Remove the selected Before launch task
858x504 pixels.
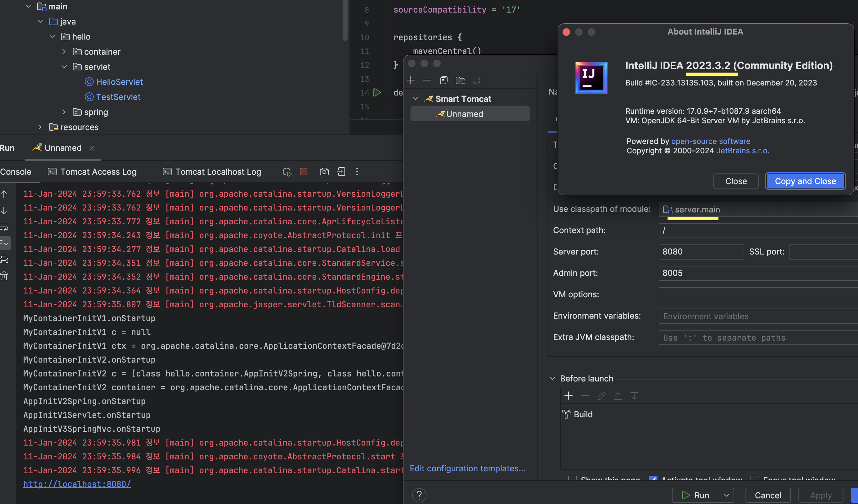point(585,396)
